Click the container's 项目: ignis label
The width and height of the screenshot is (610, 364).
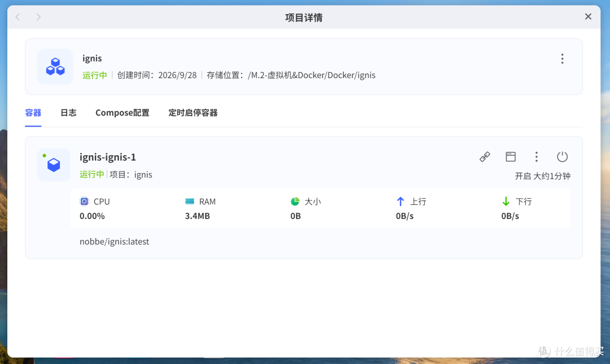tap(130, 174)
